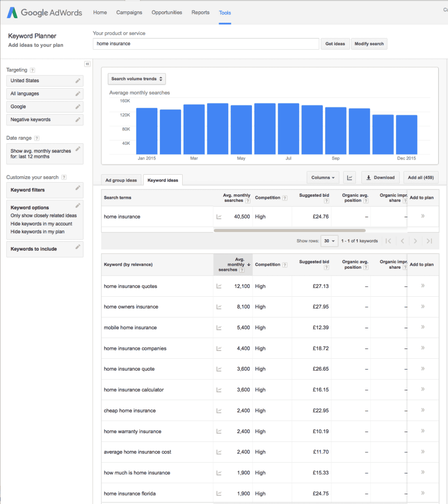Switch to Ad group ideas tab
Viewport: 448px width, 504px height.
[x=121, y=180]
